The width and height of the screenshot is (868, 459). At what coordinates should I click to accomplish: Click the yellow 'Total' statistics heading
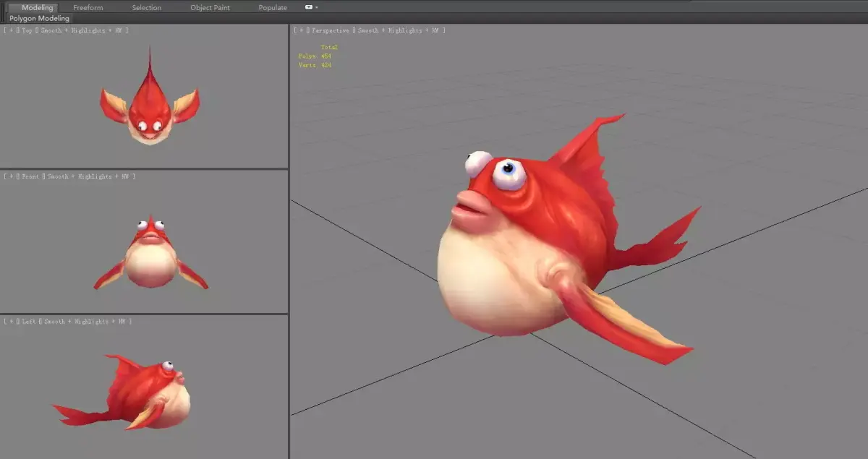coord(329,47)
